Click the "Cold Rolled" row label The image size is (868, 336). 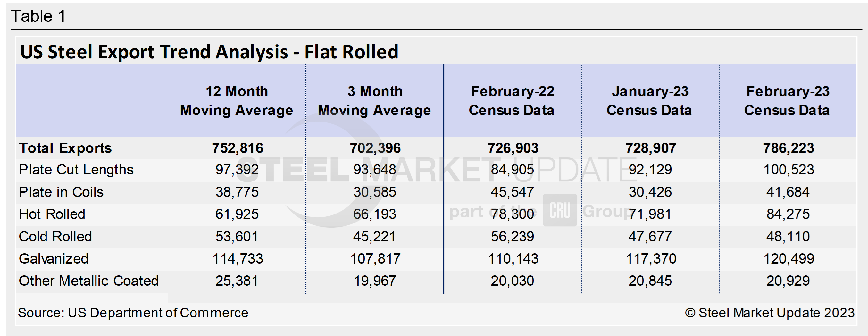coord(55,237)
